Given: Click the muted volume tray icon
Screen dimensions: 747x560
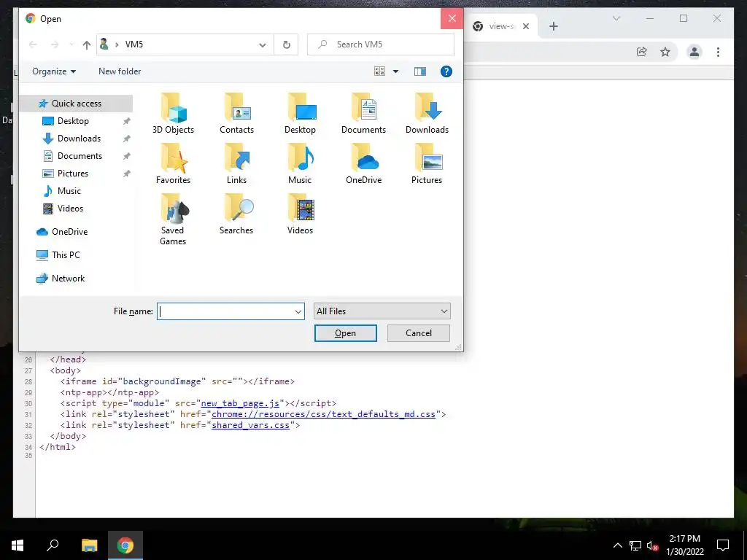Looking at the screenshot, I should coord(652,545).
